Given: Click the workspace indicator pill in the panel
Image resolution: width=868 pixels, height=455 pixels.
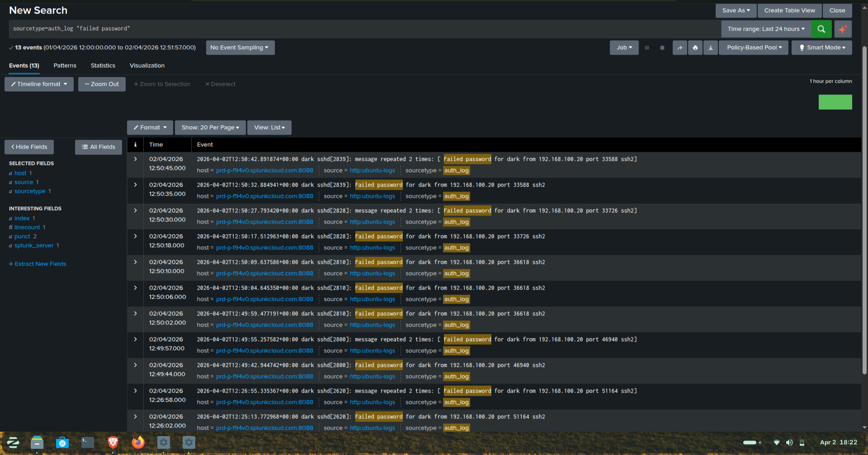Looking at the screenshot, I should pyautogui.click(x=752, y=442).
